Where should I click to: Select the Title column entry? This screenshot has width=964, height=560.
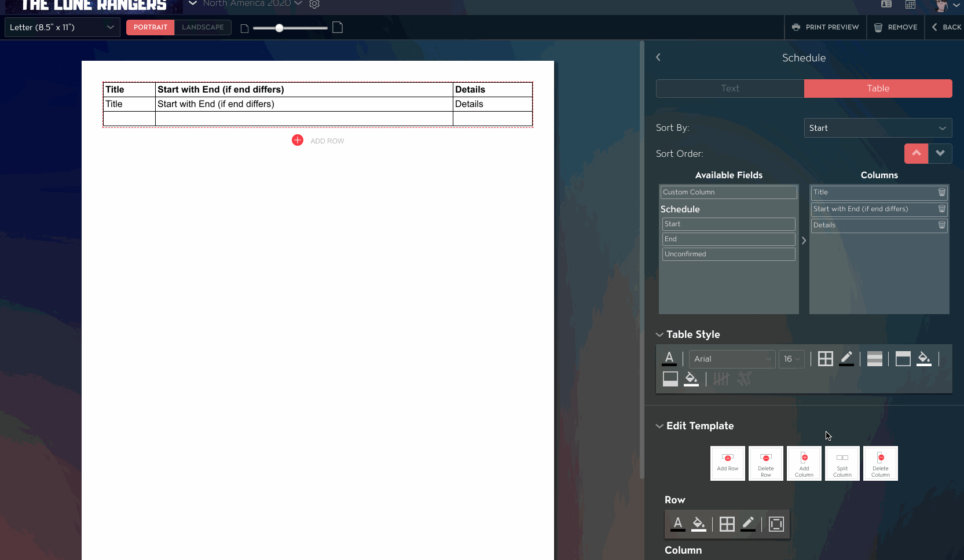879,192
